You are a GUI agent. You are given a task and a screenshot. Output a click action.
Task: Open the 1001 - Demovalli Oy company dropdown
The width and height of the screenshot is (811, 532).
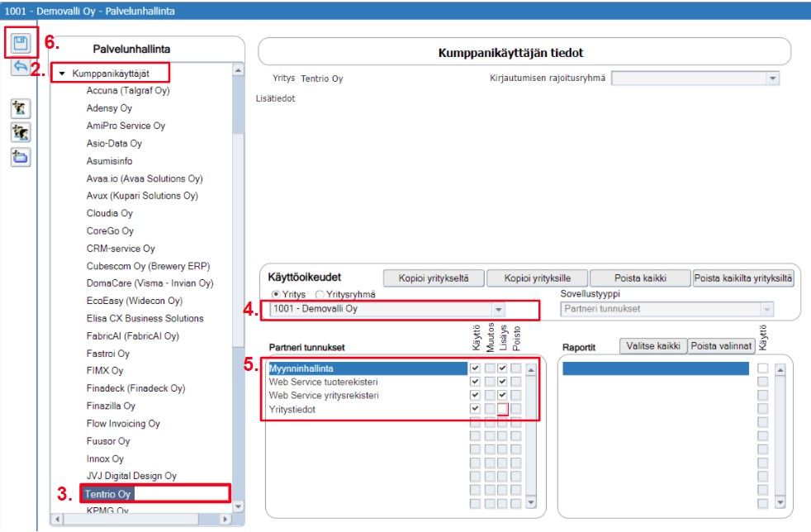(x=498, y=310)
